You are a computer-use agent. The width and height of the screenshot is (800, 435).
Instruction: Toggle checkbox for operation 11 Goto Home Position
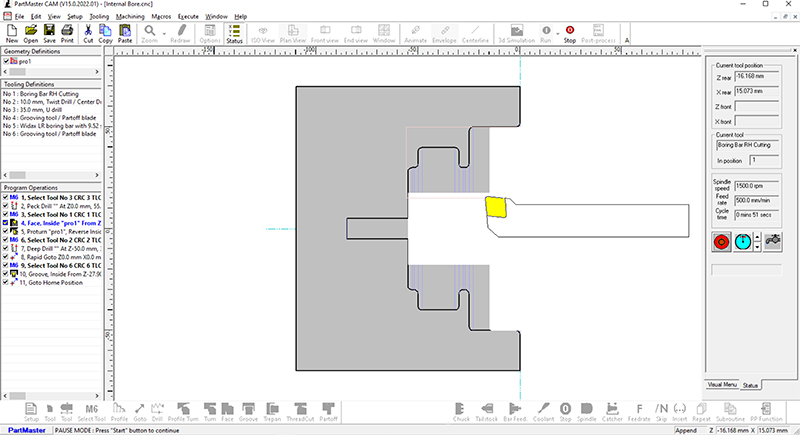7,284
